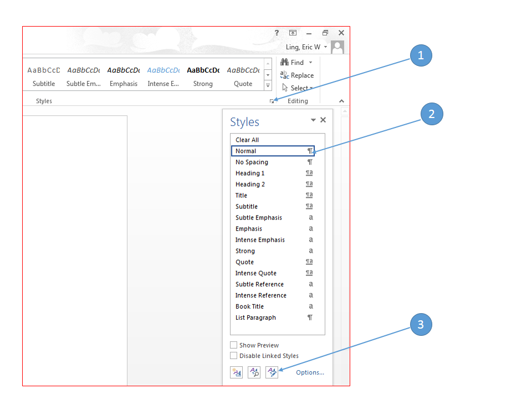
Task: Apply the Strong style from gallery
Action: (203, 76)
